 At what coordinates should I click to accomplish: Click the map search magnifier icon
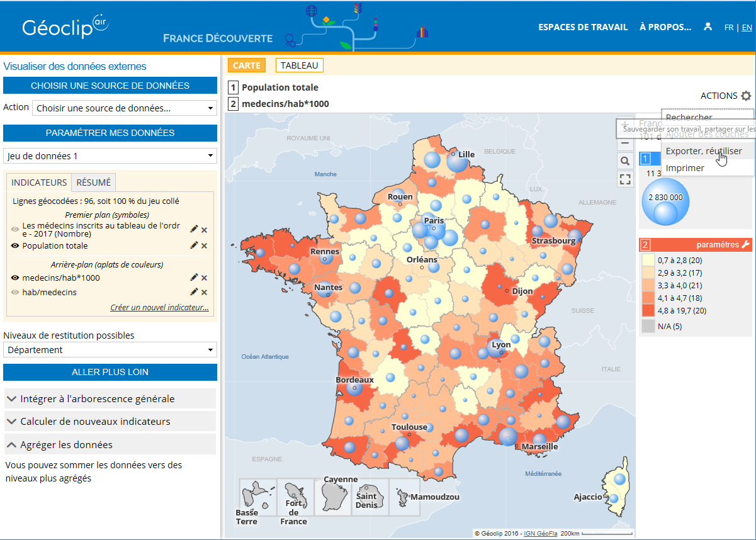coord(624,161)
